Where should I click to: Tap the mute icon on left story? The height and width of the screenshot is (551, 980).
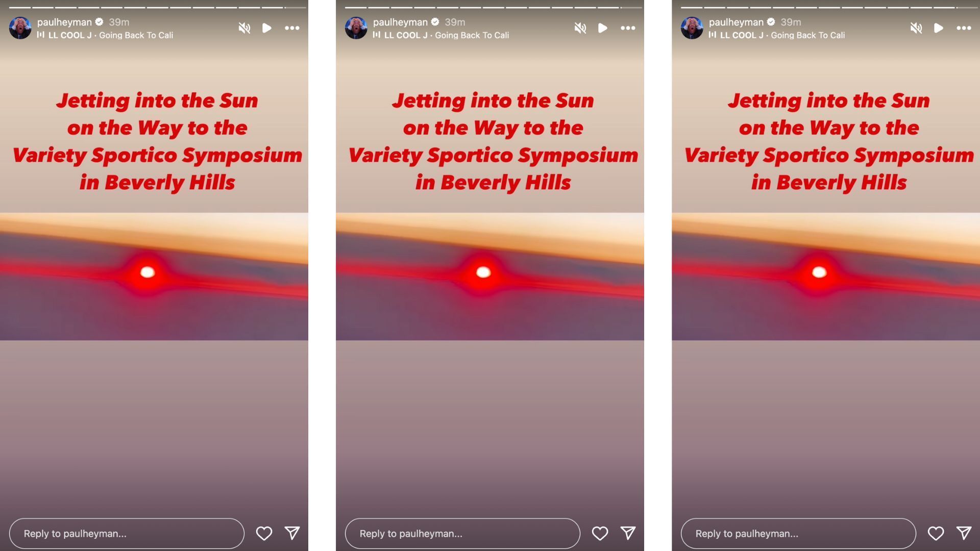point(243,28)
